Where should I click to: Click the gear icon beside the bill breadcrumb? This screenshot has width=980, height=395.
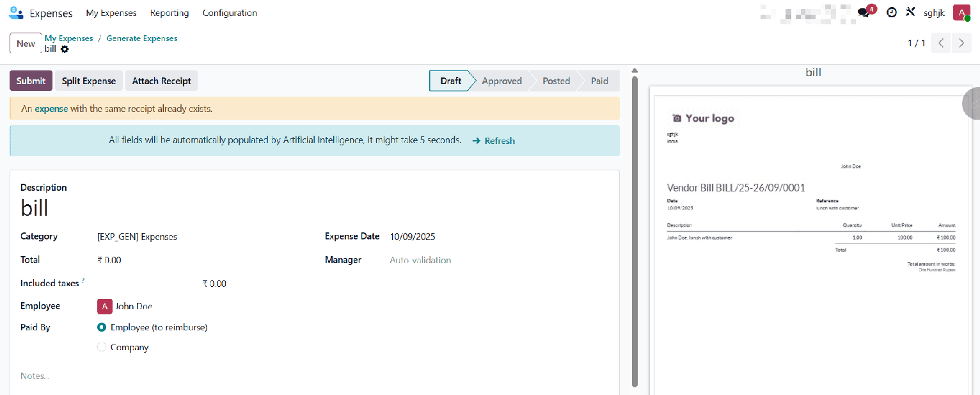65,49
